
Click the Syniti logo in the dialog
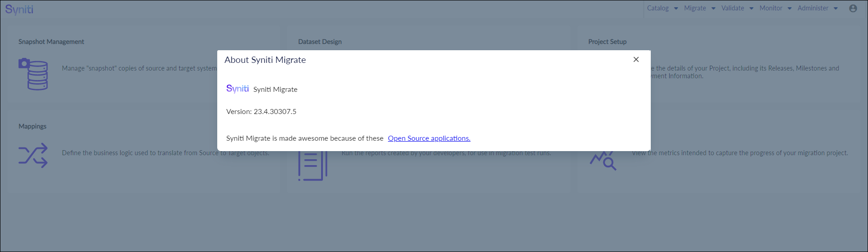(x=238, y=89)
